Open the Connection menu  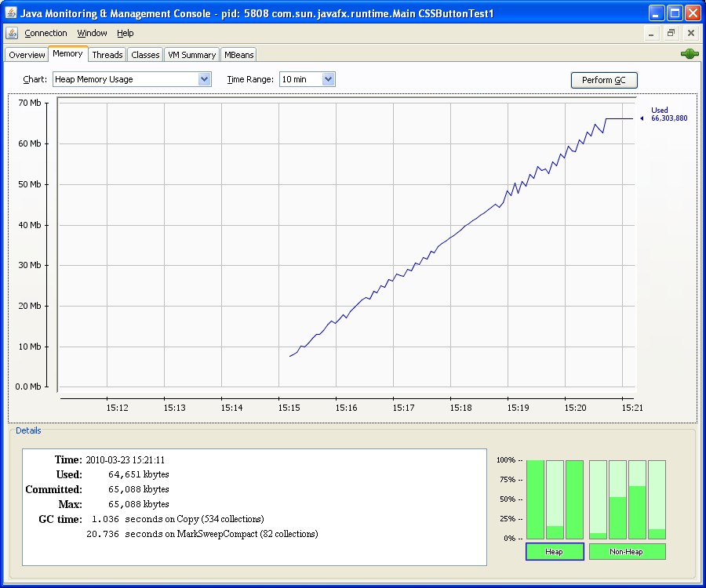click(x=45, y=33)
